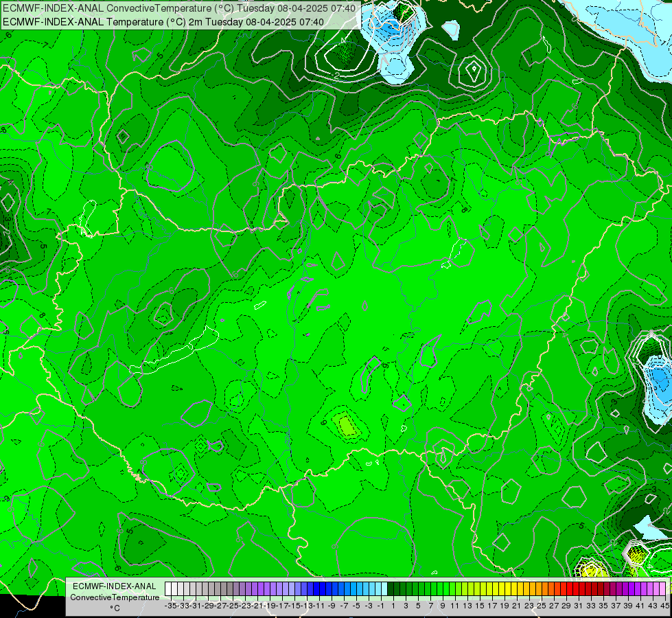
Task: Click the 45 legend scale value
Action: (x=664, y=606)
